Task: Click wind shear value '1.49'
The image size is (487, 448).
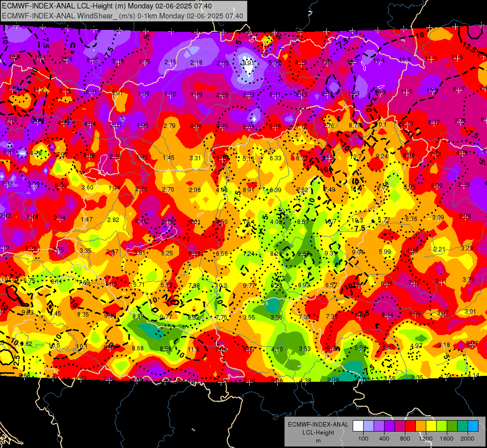Action: pos(196,95)
